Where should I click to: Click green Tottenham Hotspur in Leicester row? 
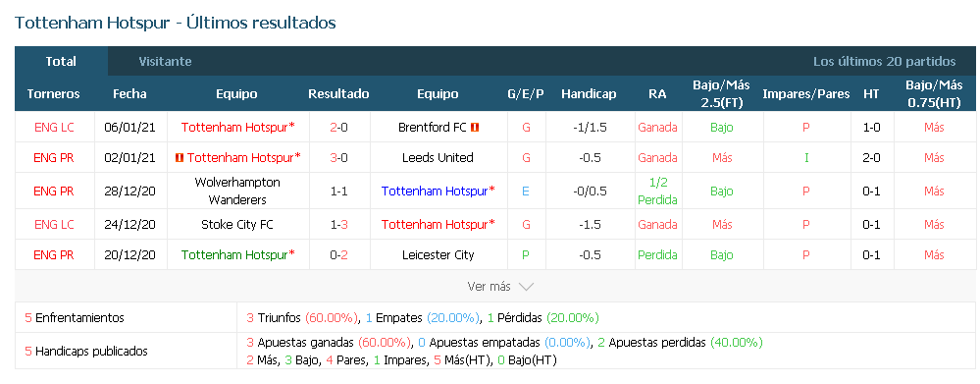(238, 254)
